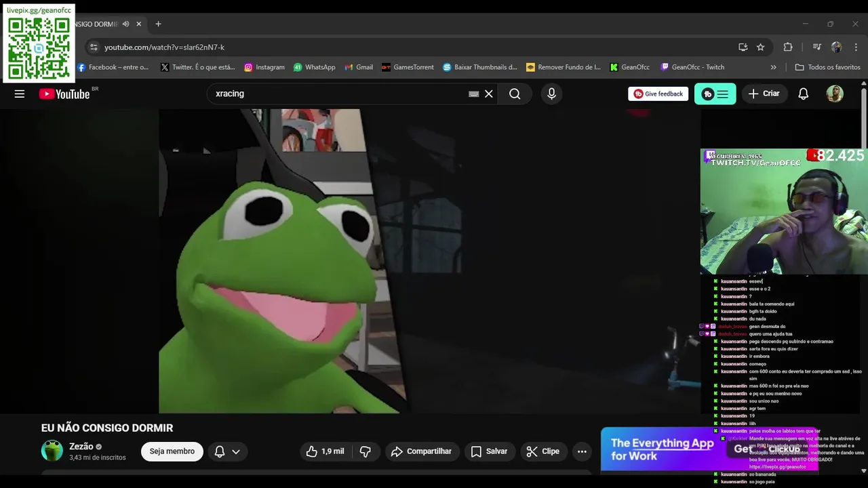868x488 pixels.
Task: Open the GeanOfcc Kick bookmark
Action: [630, 67]
